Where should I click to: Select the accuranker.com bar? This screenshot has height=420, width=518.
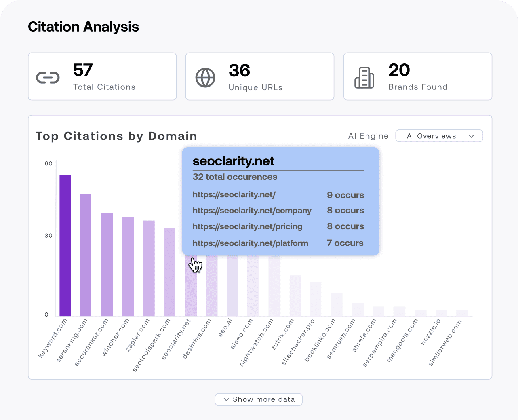[107, 265]
